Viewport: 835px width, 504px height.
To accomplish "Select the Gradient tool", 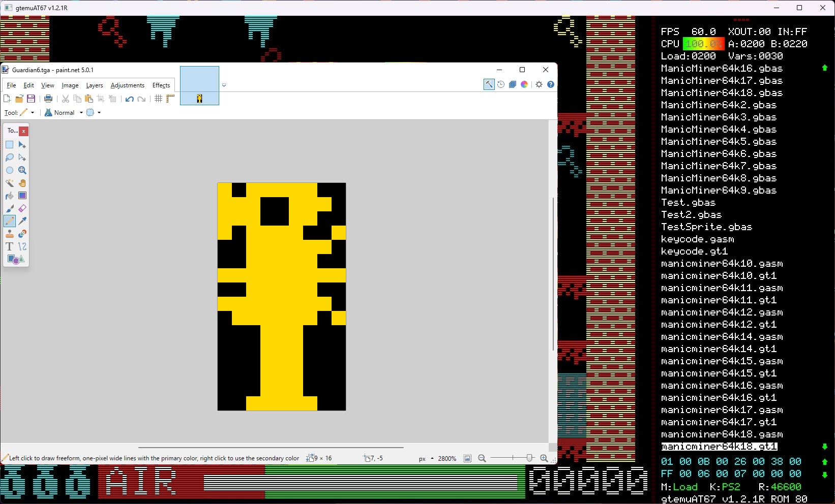I will pyautogui.click(x=22, y=196).
